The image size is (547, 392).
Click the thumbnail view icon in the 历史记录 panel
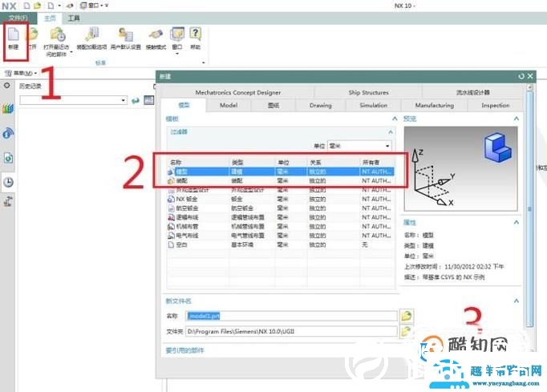(x=149, y=100)
